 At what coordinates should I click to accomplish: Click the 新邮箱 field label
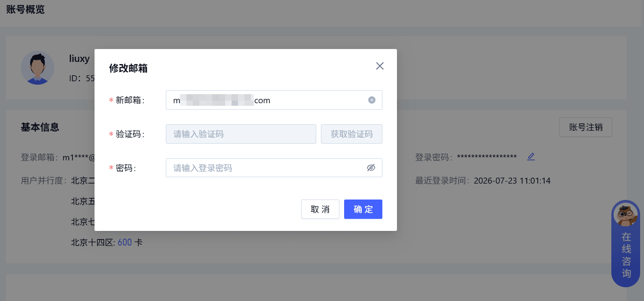point(130,100)
